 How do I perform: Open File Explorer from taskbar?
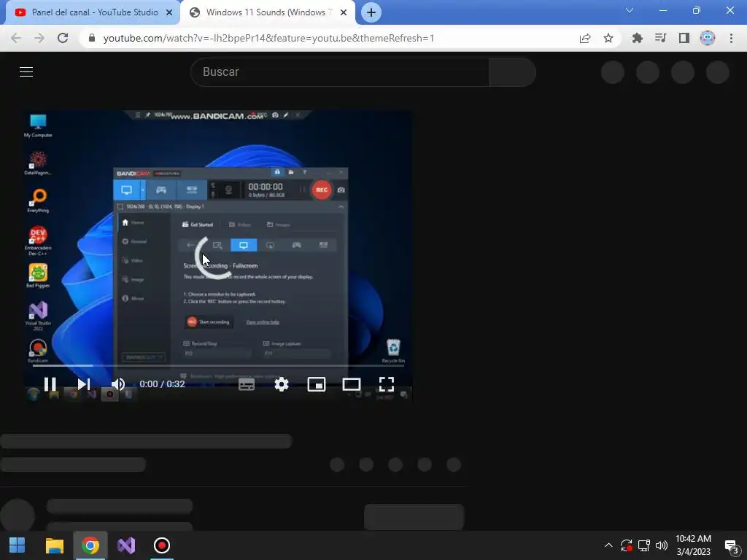(x=54, y=545)
